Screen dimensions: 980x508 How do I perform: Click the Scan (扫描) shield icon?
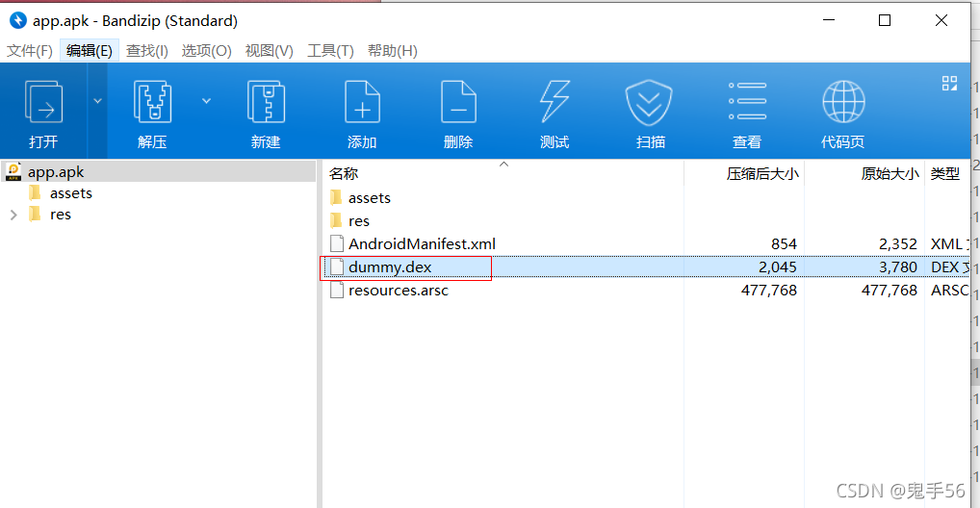(x=649, y=102)
